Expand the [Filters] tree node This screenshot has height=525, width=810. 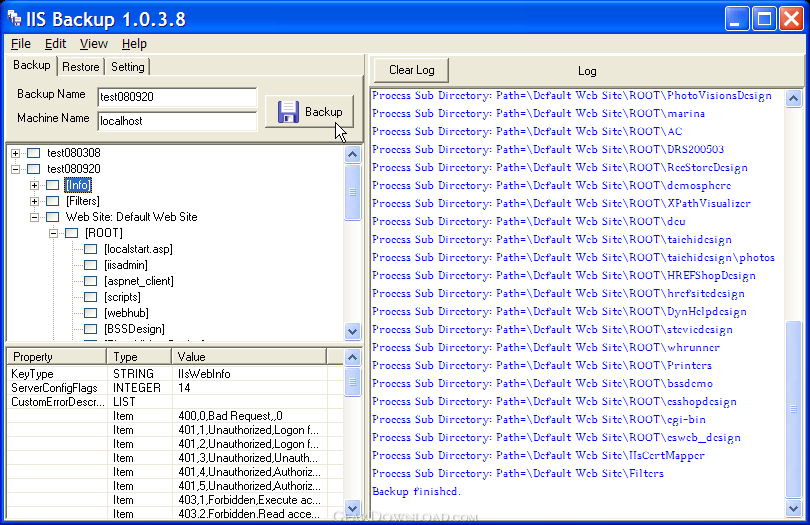coord(34,201)
